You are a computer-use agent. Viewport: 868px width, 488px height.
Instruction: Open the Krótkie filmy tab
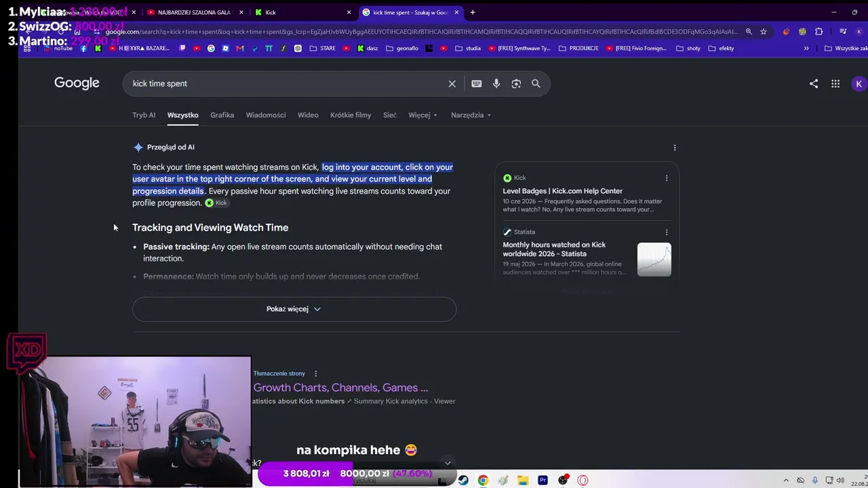351,115
